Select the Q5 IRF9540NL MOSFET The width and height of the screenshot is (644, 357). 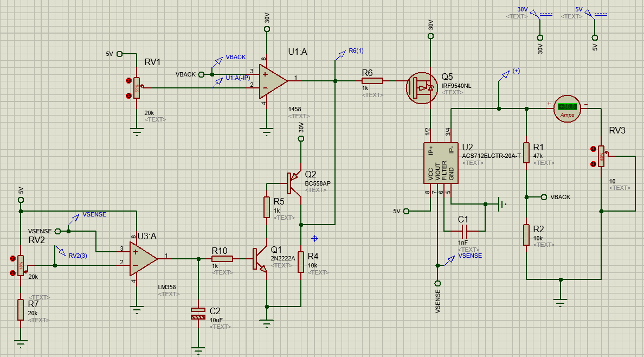coord(423,87)
